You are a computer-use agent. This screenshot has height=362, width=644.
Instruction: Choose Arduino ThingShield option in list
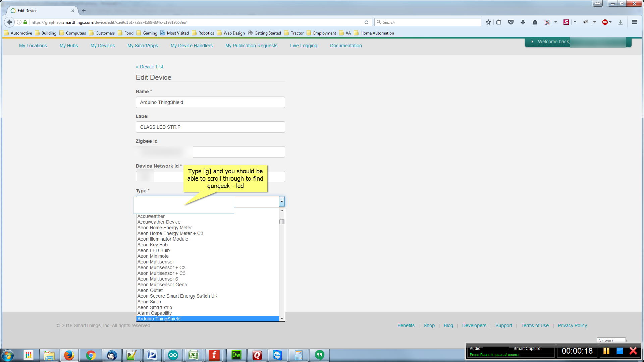tap(159, 319)
